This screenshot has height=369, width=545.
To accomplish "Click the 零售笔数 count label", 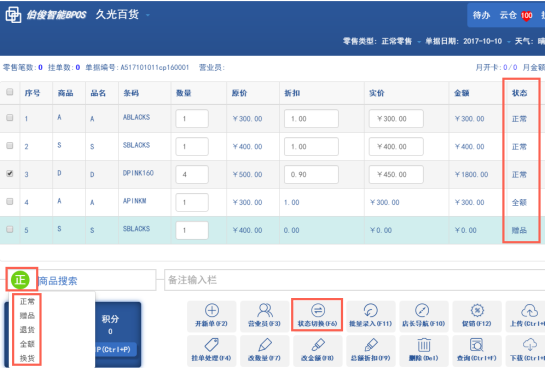I will [x=23, y=67].
